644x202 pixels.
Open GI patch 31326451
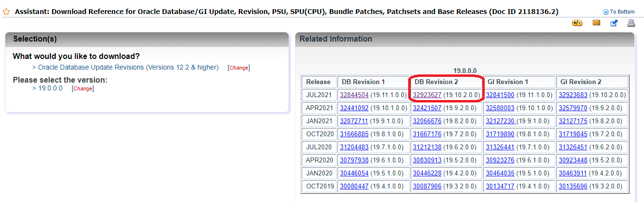pyautogui.click(x=573, y=147)
